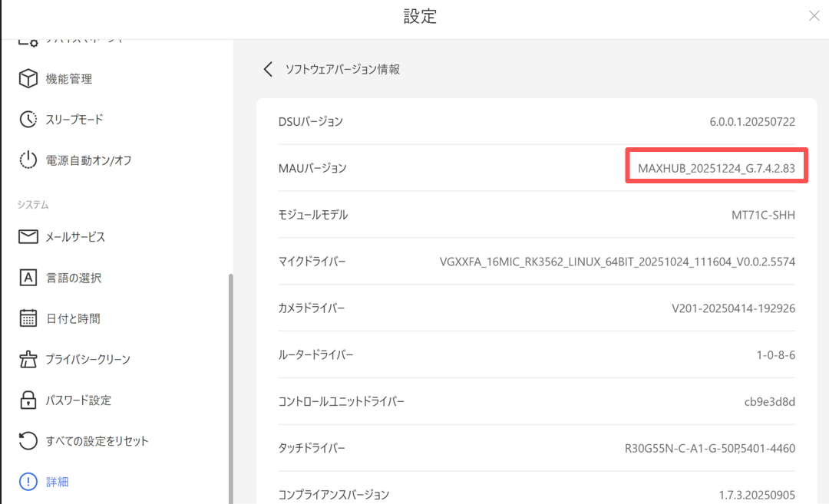Image resolution: width=829 pixels, height=504 pixels.
Task: Click the プライバシークリーン broom icon
Action: (28, 359)
